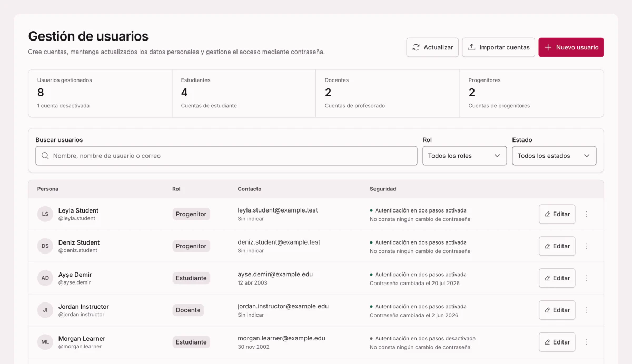Click the username @jordan.instructor
The height and width of the screenshot is (364, 632).
pos(82,315)
